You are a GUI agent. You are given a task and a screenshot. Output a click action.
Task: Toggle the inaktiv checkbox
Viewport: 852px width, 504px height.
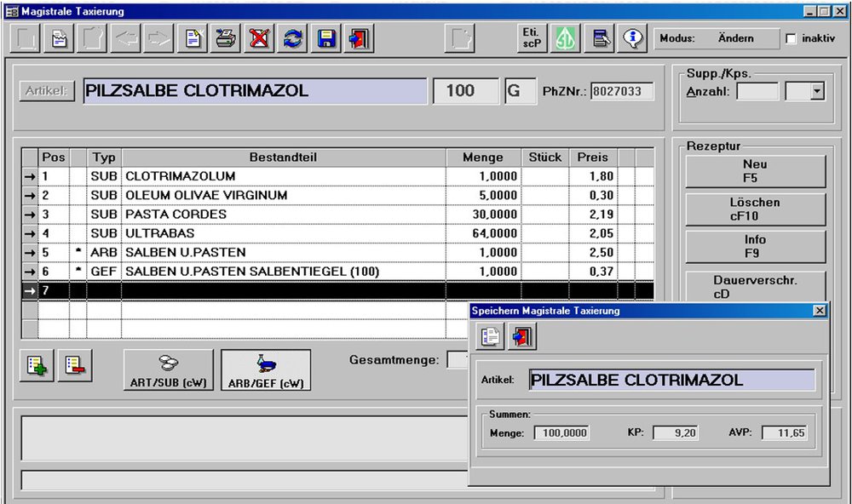click(x=791, y=39)
